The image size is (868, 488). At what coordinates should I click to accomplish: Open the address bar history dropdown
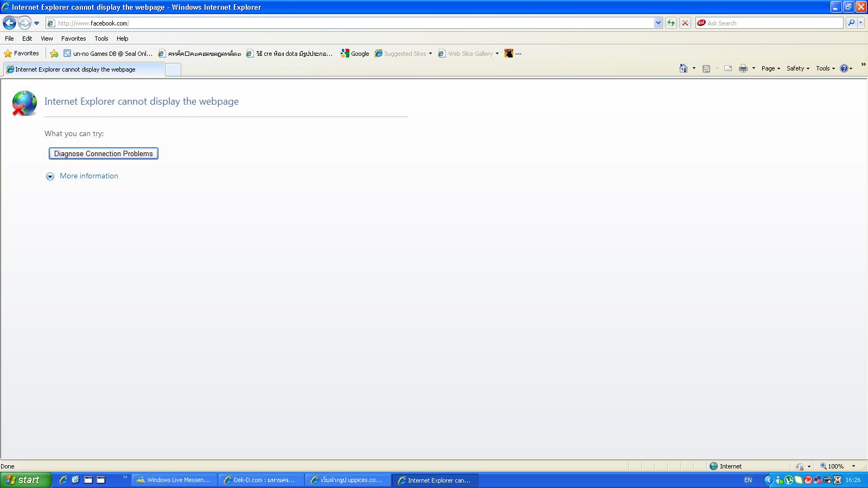pyautogui.click(x=658, y=23)
